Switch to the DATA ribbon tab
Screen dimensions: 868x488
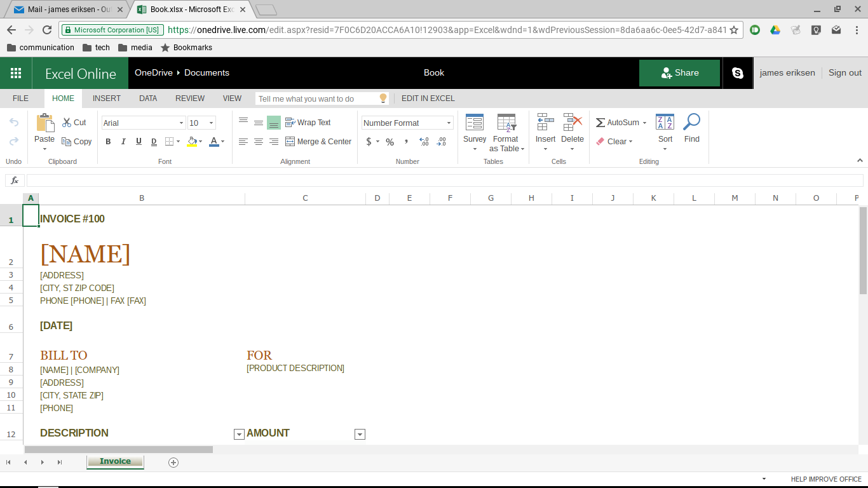148,98
